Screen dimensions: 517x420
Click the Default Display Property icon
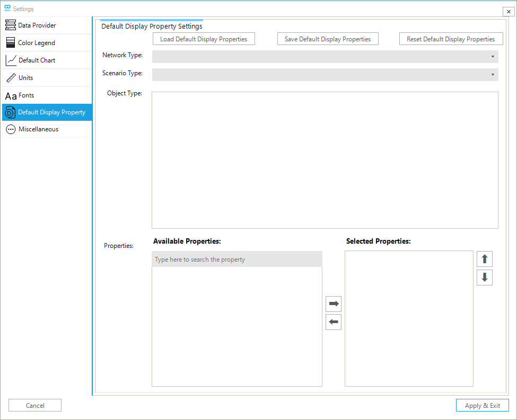[x=10, y=112]
